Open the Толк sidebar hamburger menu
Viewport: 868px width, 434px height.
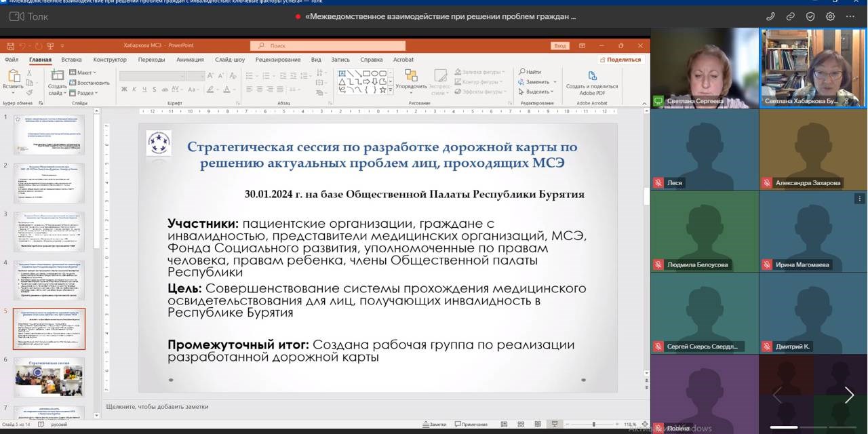point(15,16)
